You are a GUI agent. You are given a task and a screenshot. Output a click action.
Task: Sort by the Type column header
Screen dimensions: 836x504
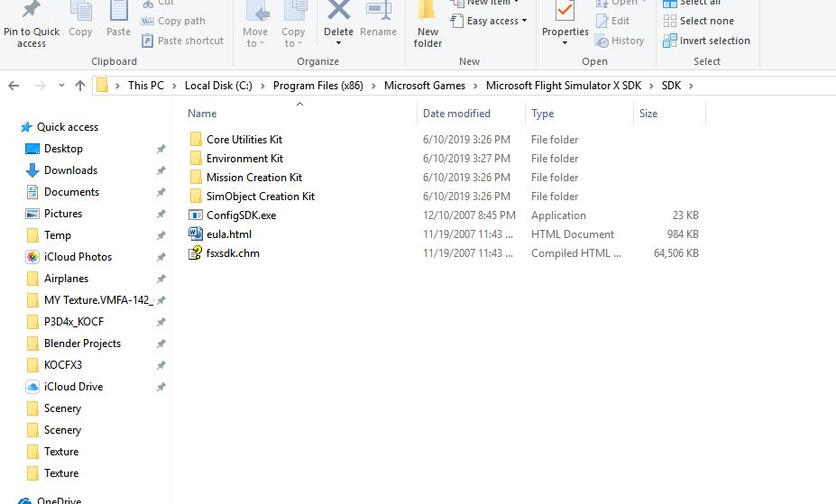click(542, 113)
